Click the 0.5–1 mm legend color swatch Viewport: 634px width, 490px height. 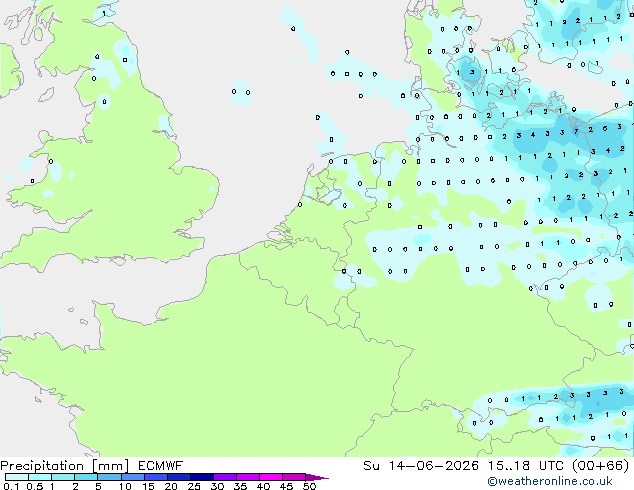click(x=40, y=477)
